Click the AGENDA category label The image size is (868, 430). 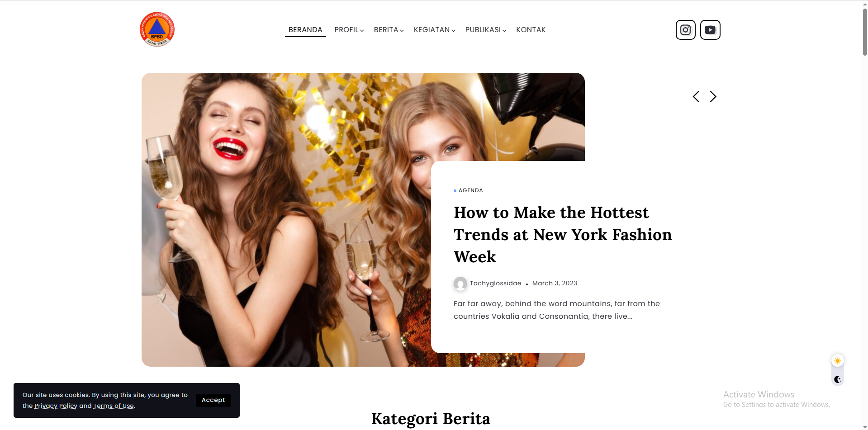470,190
